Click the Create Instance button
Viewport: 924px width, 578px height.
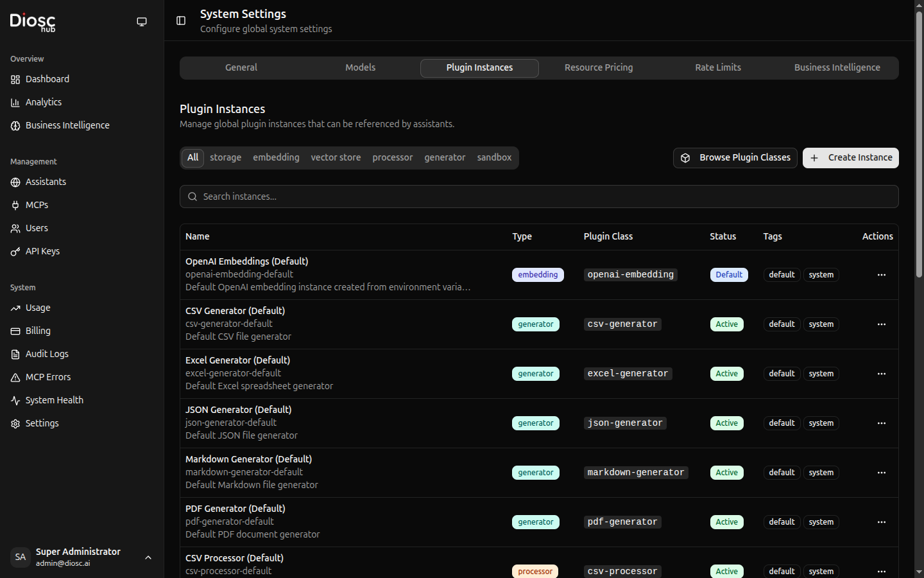pos(850,157)
